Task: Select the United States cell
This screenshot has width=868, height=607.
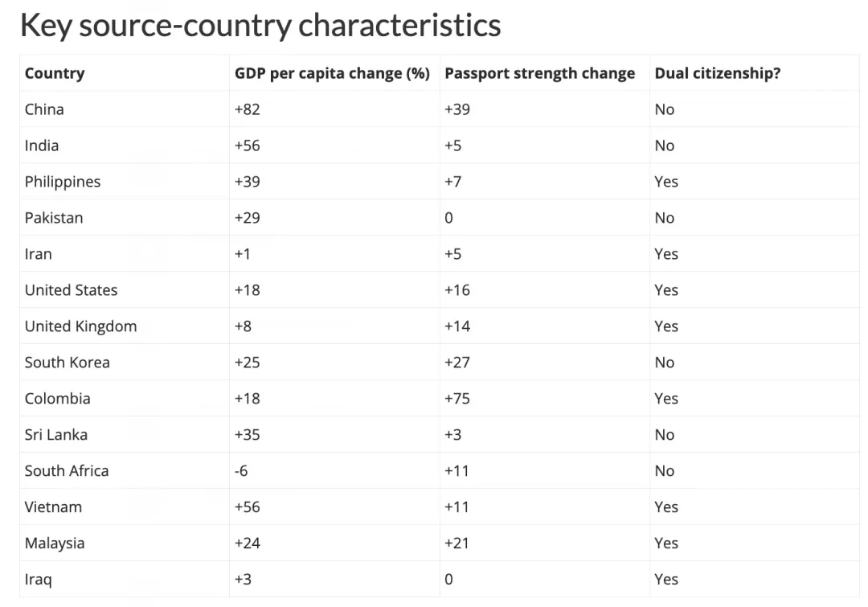Action: pyautogui.click(x=71, y=290)
